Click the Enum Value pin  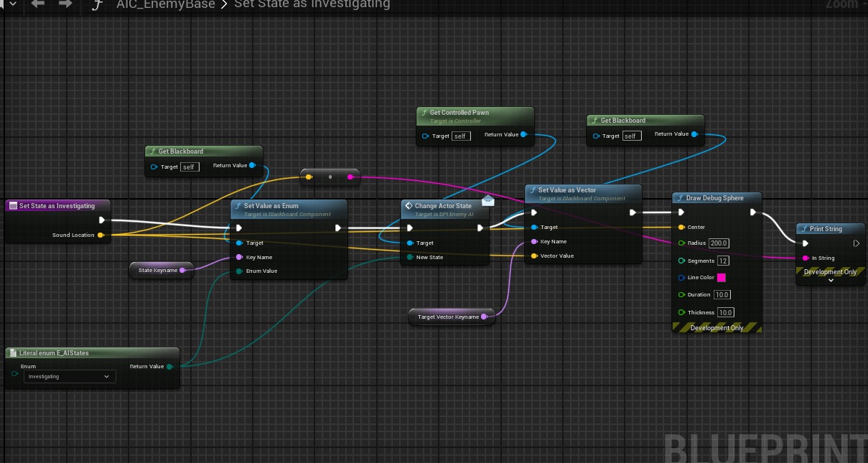(x=239, y=271)
